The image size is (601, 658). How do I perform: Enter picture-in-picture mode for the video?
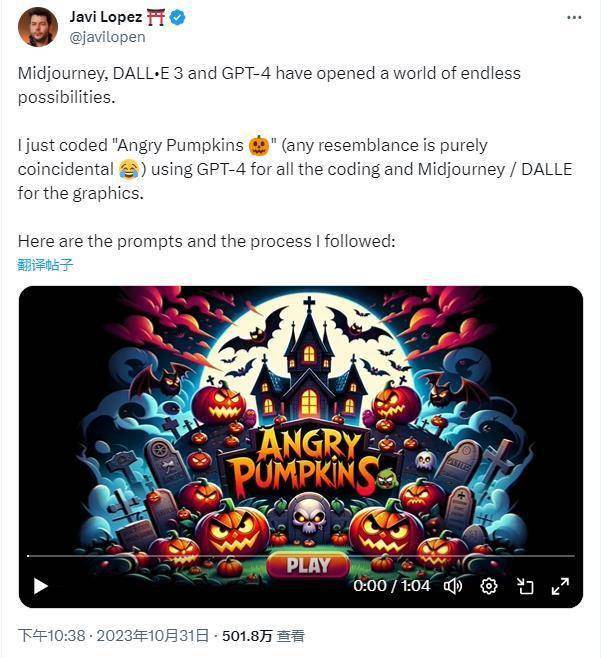coord(525,586)
